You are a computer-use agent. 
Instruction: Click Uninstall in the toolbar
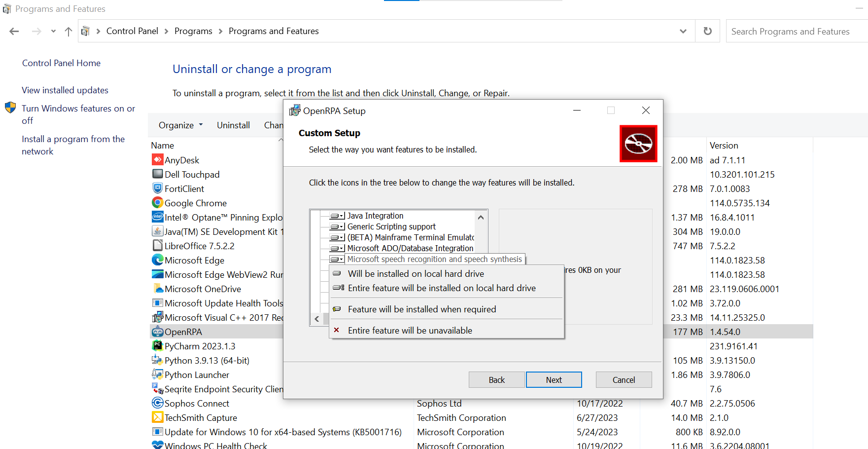point(233,125)
